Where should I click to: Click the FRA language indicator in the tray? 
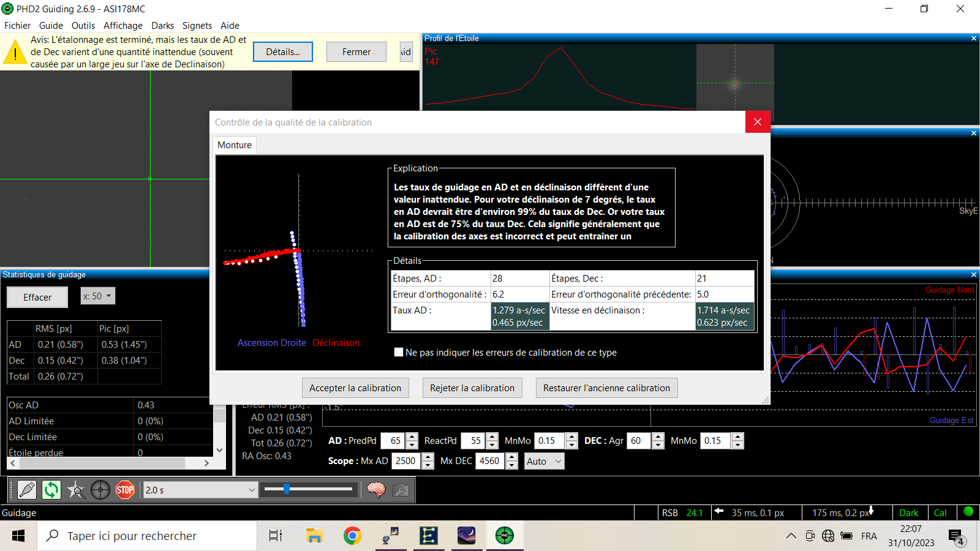(x=869, y=536)
